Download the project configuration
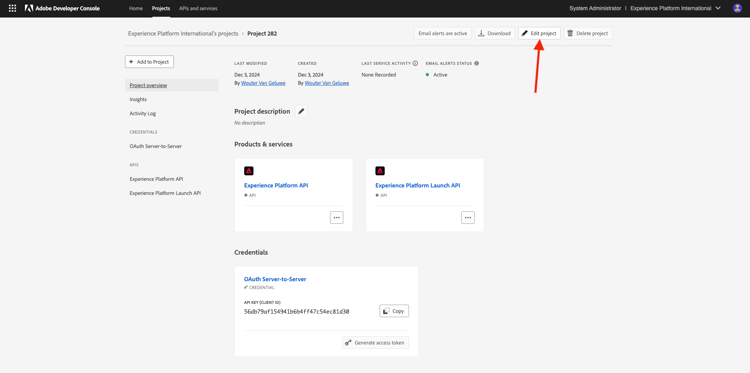This screenshot has height=373, width=750. [495, 33]
